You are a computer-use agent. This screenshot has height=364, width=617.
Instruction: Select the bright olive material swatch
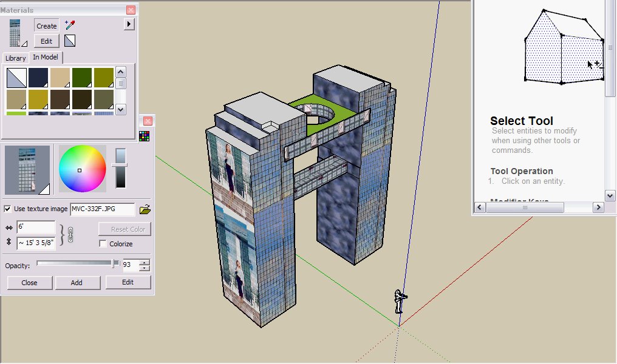[x=104, y=78]
